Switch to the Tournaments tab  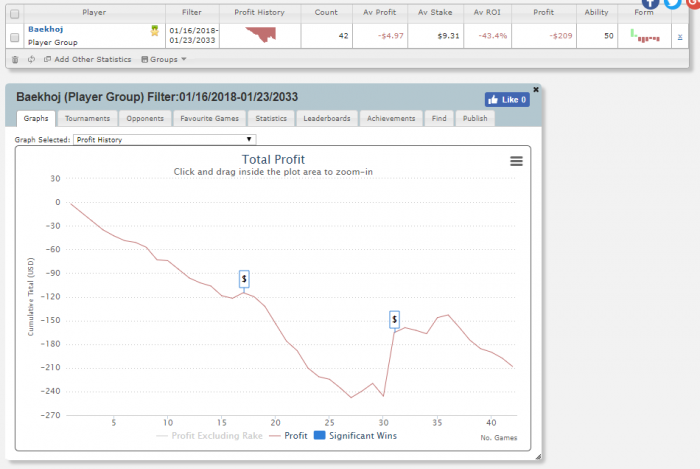87,118
